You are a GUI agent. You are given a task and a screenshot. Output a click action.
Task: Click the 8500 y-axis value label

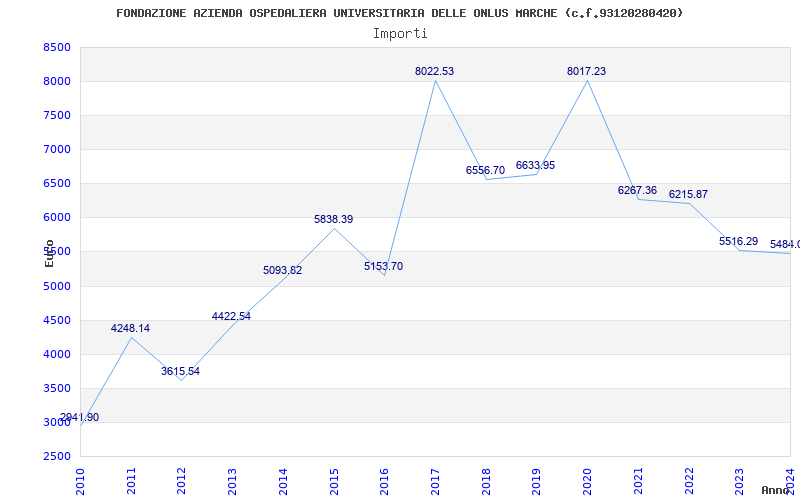pos(57,47)
